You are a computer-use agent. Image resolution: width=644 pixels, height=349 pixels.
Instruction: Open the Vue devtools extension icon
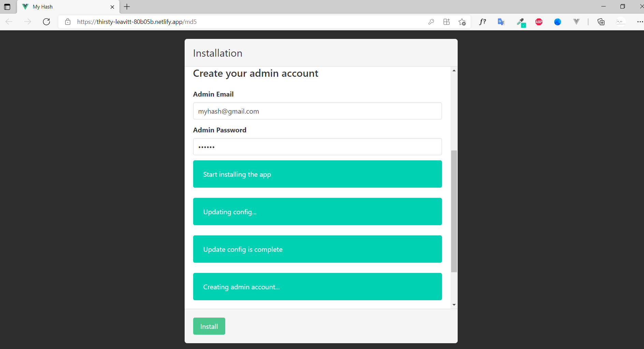pos(576,22)
